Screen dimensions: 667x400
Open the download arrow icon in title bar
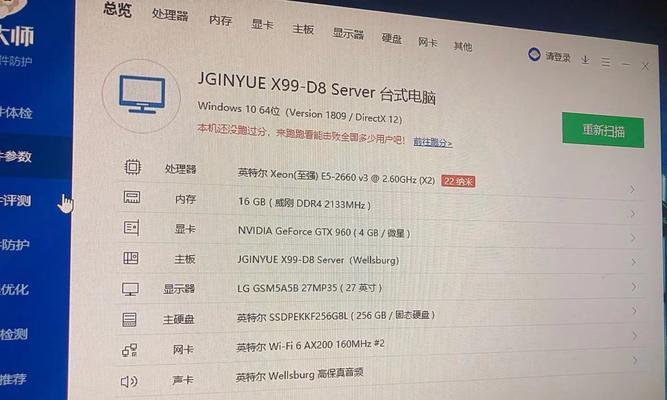pos(585,60)
